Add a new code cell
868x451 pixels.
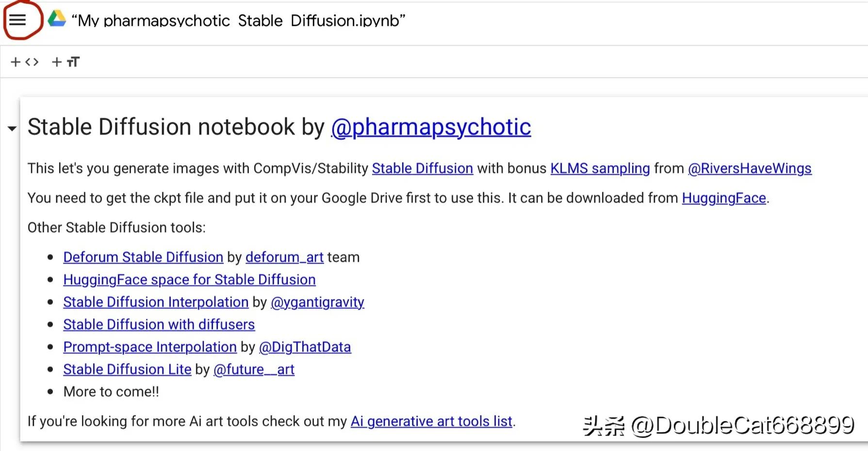24,62
